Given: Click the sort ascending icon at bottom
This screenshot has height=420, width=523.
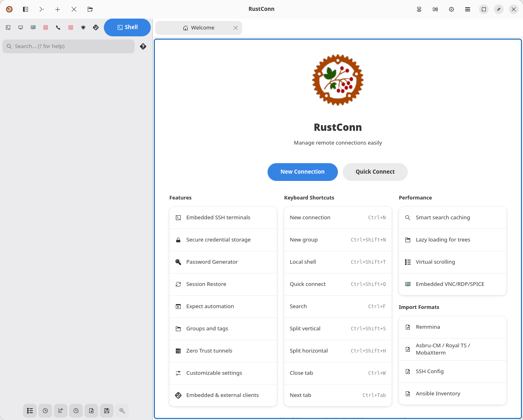Looking at the screenshot, I should point(61,411).
